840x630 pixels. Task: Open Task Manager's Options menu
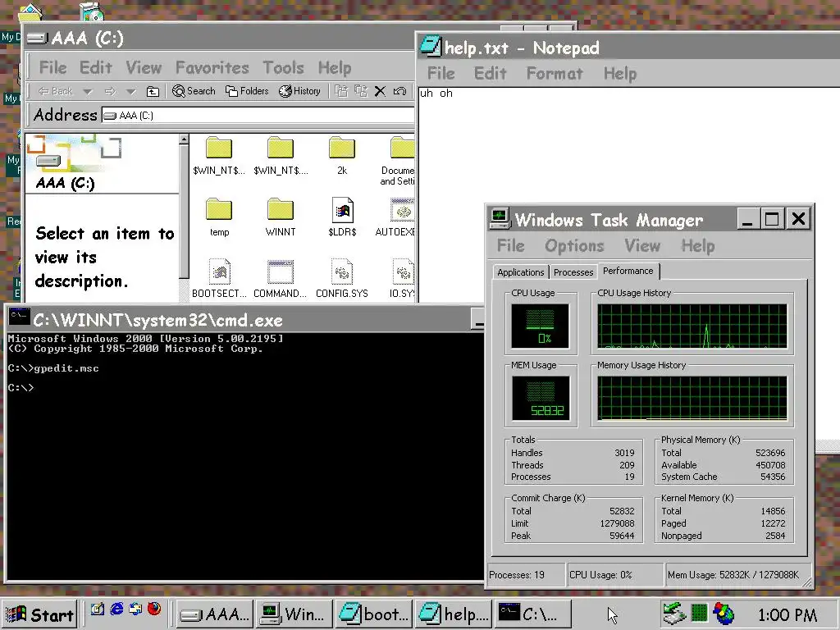[574, 246]
